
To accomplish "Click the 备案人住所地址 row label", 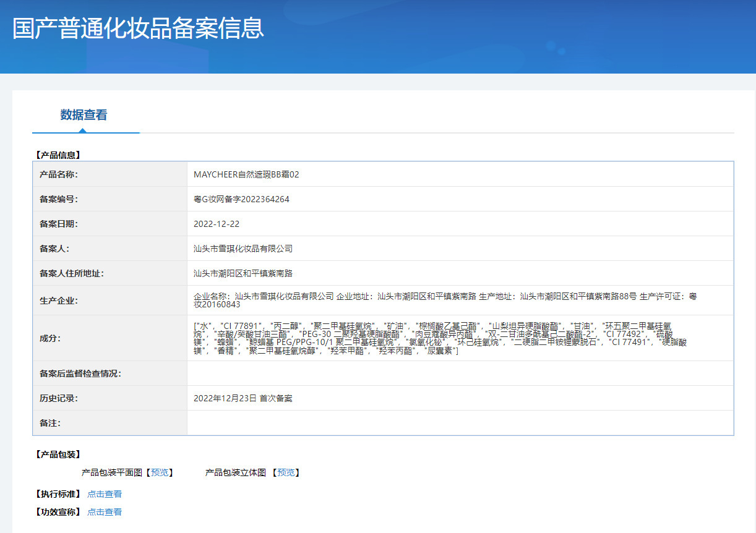I will (x=71, y=273).
